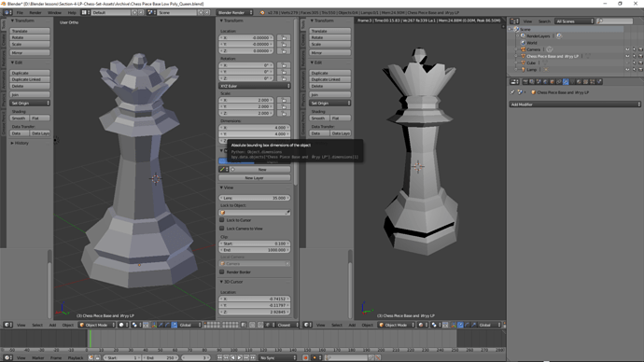Enable Lock to Cursor checkbox
This screenshot has height=362, width=644.
tap(222, 220)
